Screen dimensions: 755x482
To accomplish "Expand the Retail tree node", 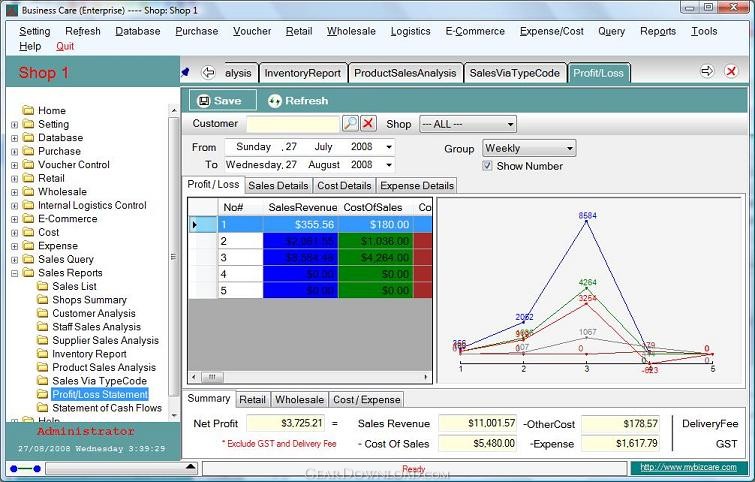I will click(14, 179).
